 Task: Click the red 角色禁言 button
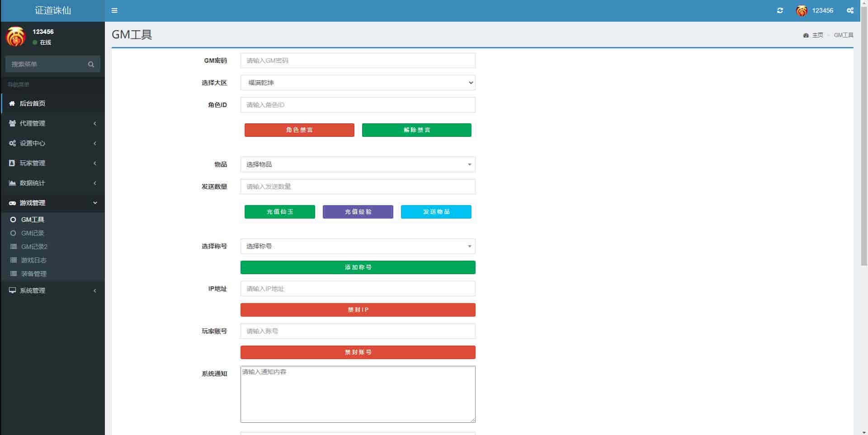[x=299, y=130]
